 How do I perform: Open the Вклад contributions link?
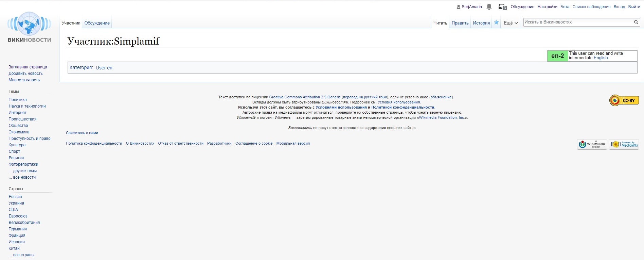(x=619, y=7)
